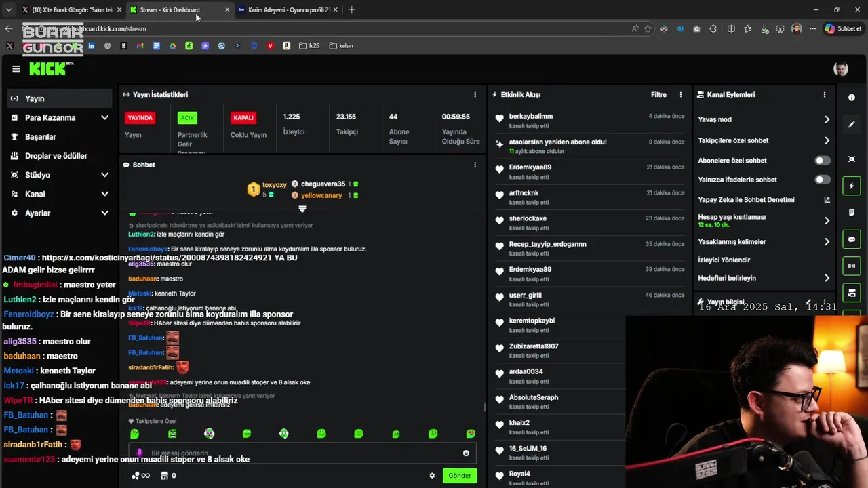Open kalsın bookmarks folder
The height and width of the screenshot is (488, 868).
341,46
